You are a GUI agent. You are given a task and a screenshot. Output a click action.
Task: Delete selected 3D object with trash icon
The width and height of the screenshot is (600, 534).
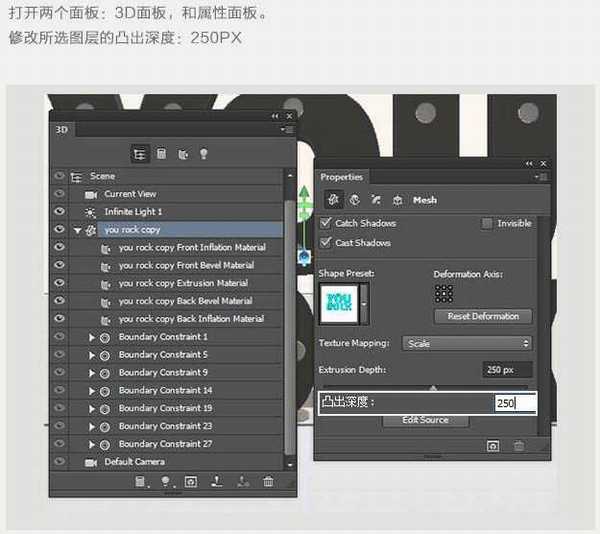268,482
